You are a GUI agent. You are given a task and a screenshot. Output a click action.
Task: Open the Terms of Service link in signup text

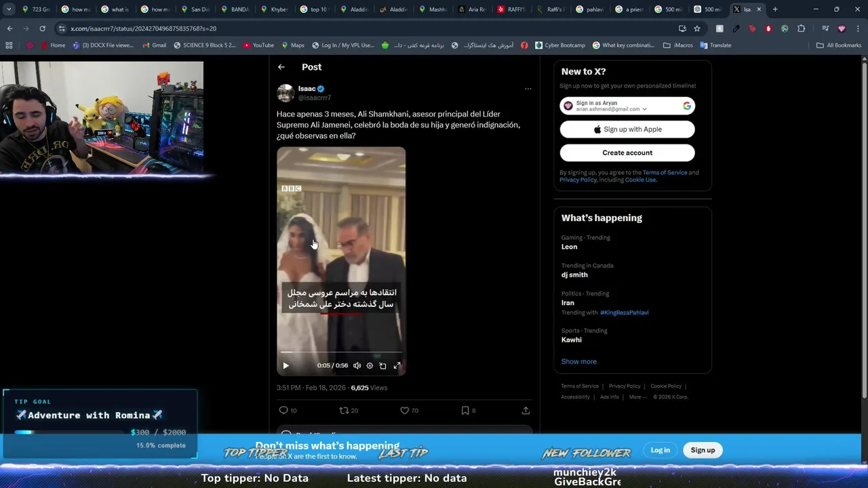665,172
